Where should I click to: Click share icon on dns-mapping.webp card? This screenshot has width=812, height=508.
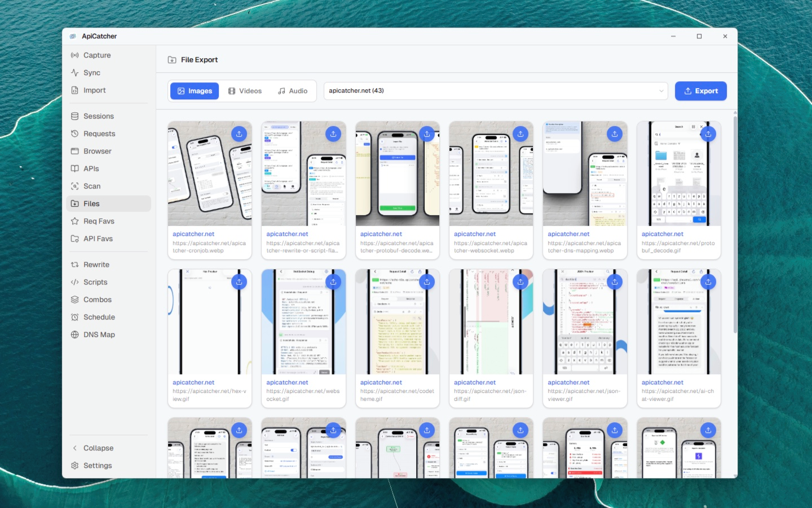(615, 134)
